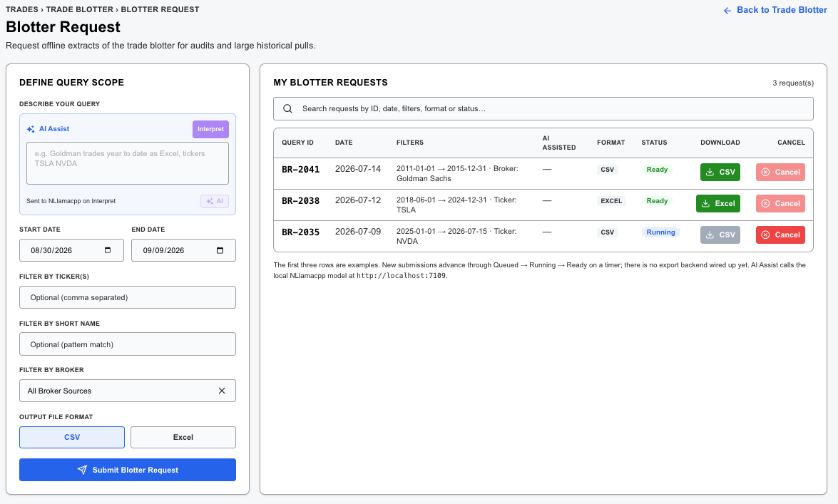
Task: Click the date 2026-07-09
Action: click(x=358, y=232)
